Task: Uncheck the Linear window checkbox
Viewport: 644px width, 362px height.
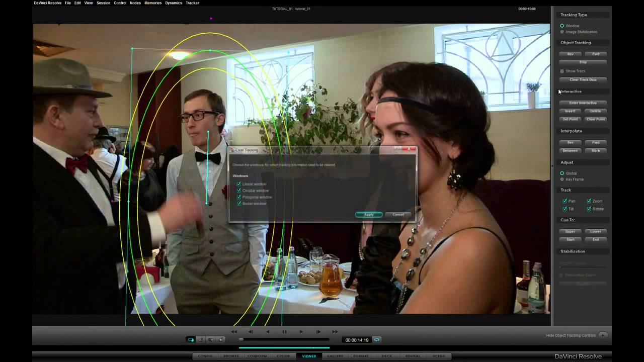Action: 238,184
